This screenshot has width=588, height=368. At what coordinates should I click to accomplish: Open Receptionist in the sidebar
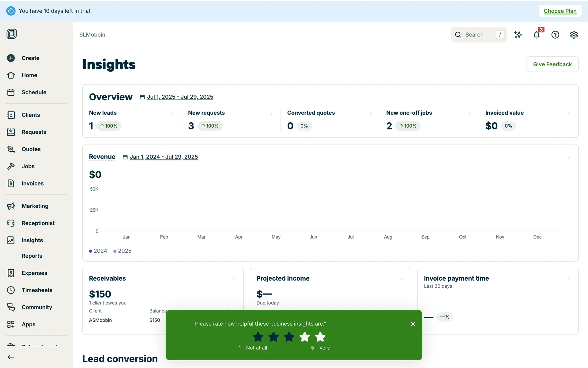tap(38, 223)
